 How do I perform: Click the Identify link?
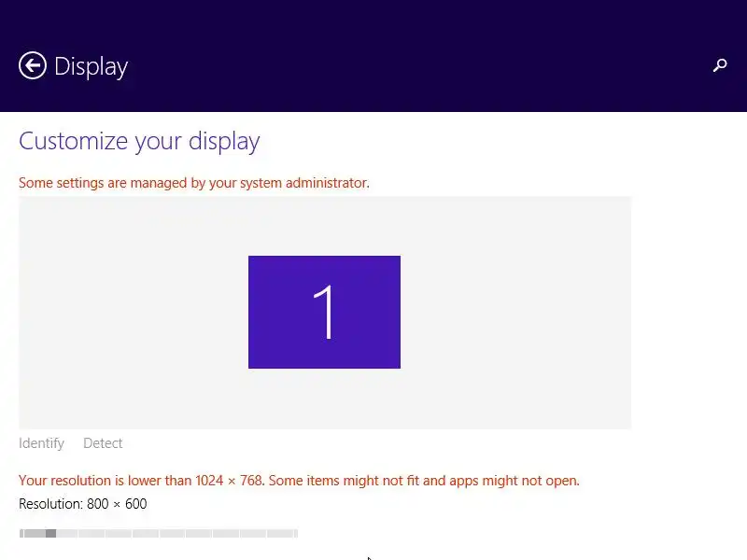click(x=41, y=443)
